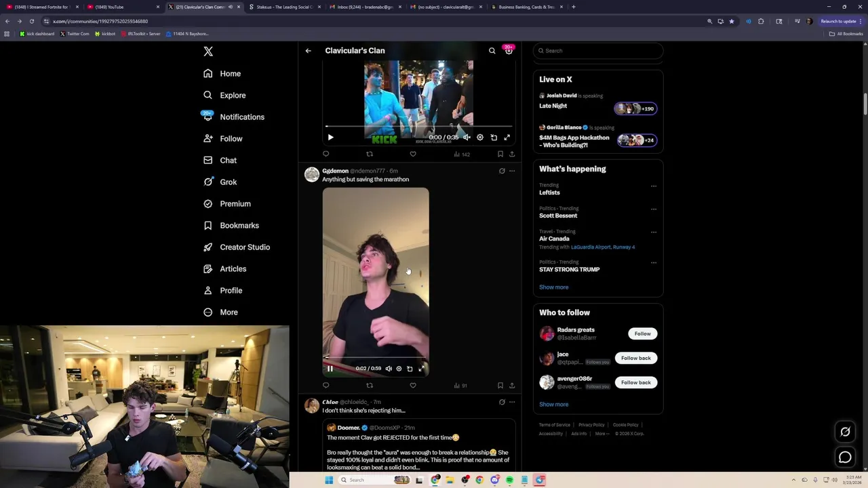Open community members icon with 20+ badge
This screenshot has width=868, height=488.
pyautogui.click(x=509, y=51)
